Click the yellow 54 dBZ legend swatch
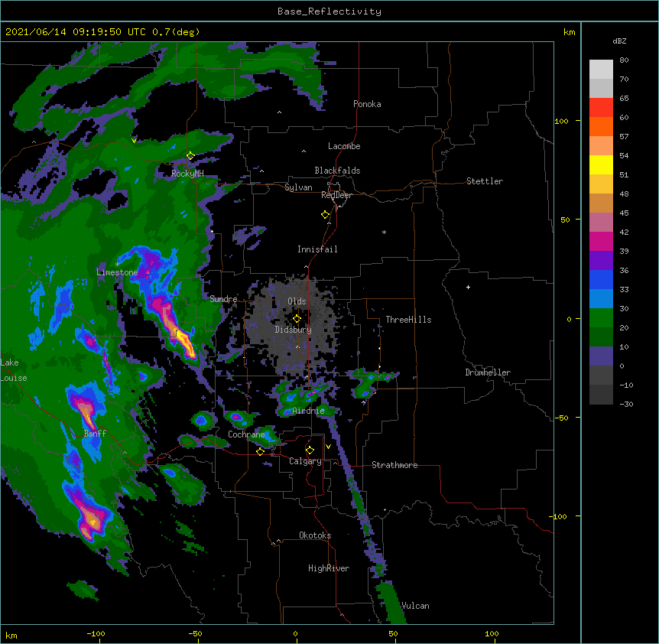The width and height of the screenshot is (659, 644). pos(601,164)
